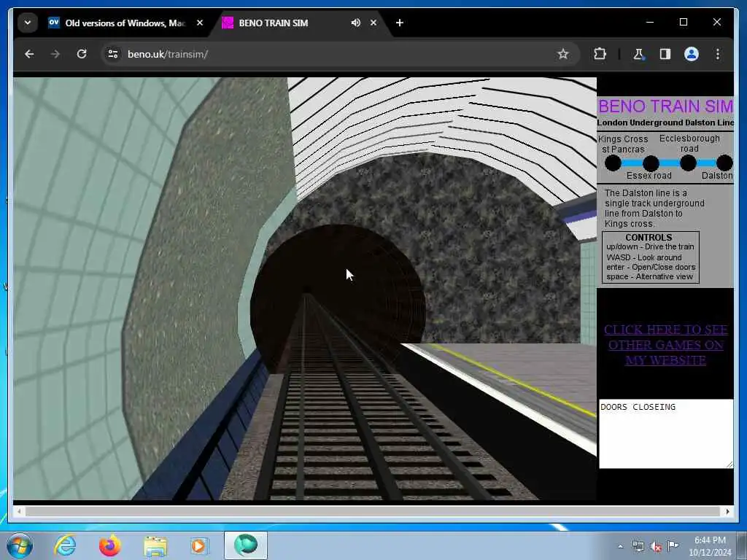Click the muted volume tray icon
This screenshot has width=747, height=560.
656,546
